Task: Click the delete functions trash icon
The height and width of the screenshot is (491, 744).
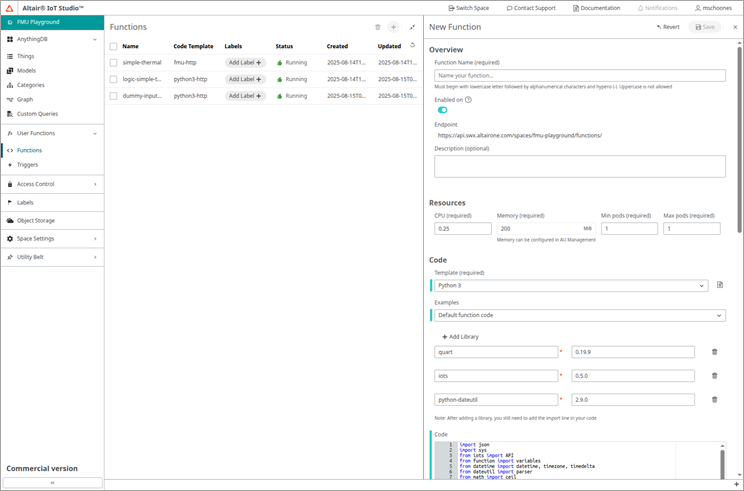Action: [x=377, y=27]
